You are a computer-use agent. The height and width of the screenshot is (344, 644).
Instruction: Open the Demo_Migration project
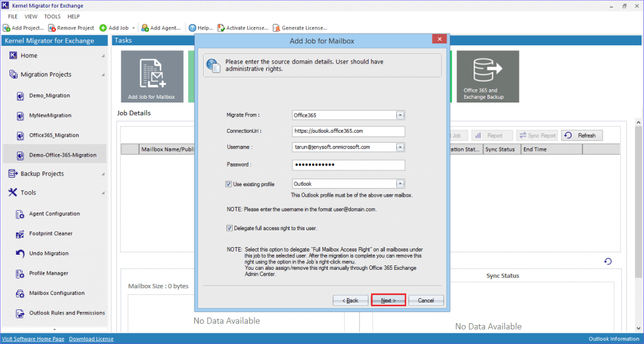(49, 96)
